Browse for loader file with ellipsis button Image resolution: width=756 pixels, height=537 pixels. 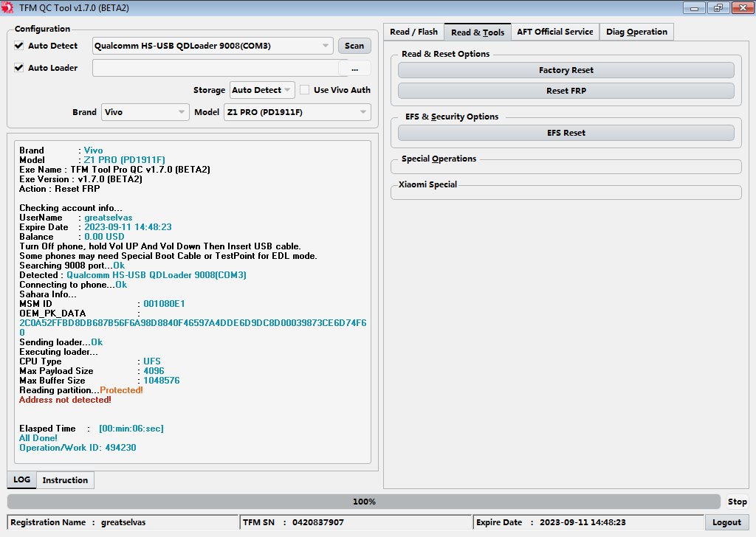pos(355,69)
